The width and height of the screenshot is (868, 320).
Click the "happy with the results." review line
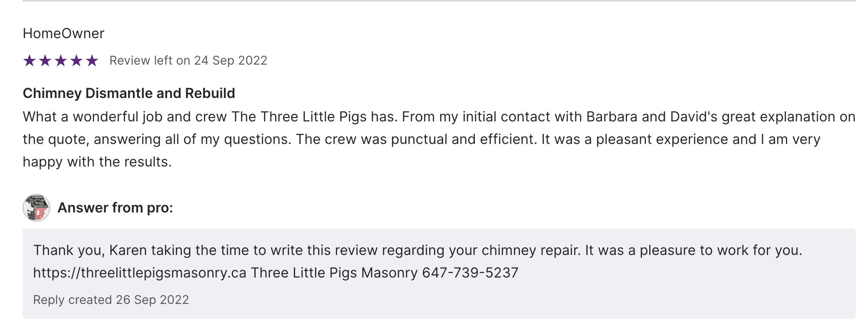click(x=97, y=162)
